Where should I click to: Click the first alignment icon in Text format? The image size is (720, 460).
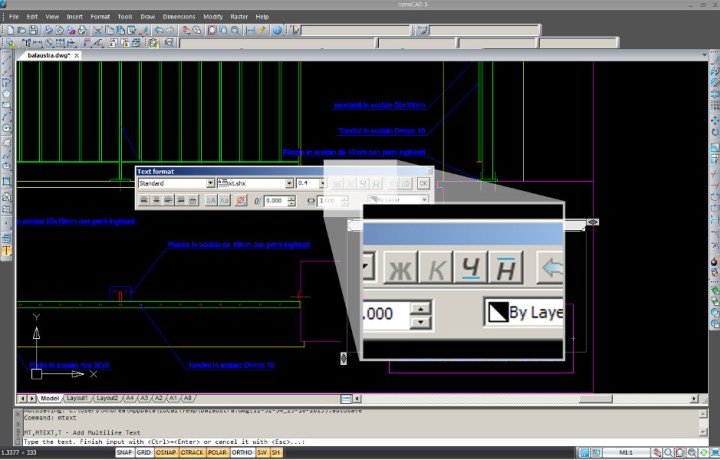click(145, 200)
